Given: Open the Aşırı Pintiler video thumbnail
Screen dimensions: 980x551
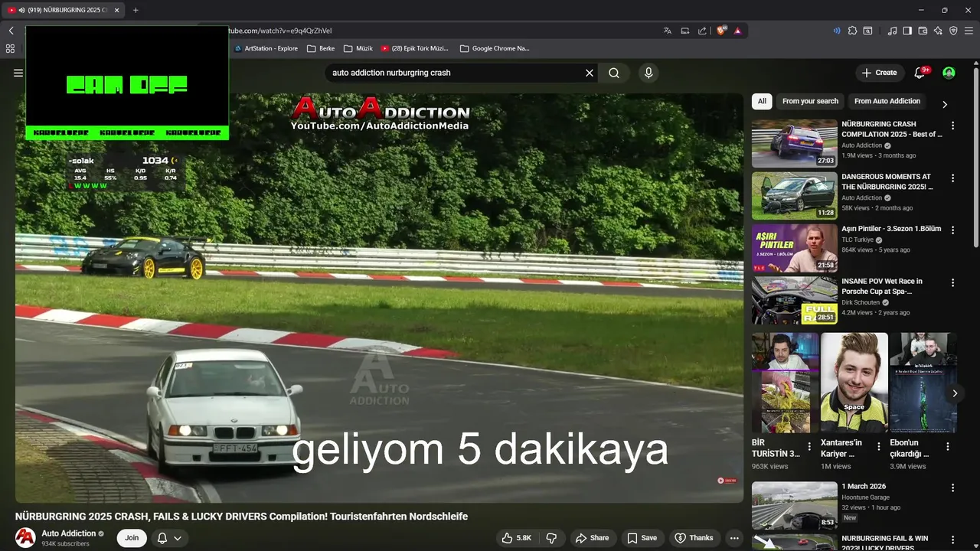Looking at the screenshot, I should click(x=795, y=248).
